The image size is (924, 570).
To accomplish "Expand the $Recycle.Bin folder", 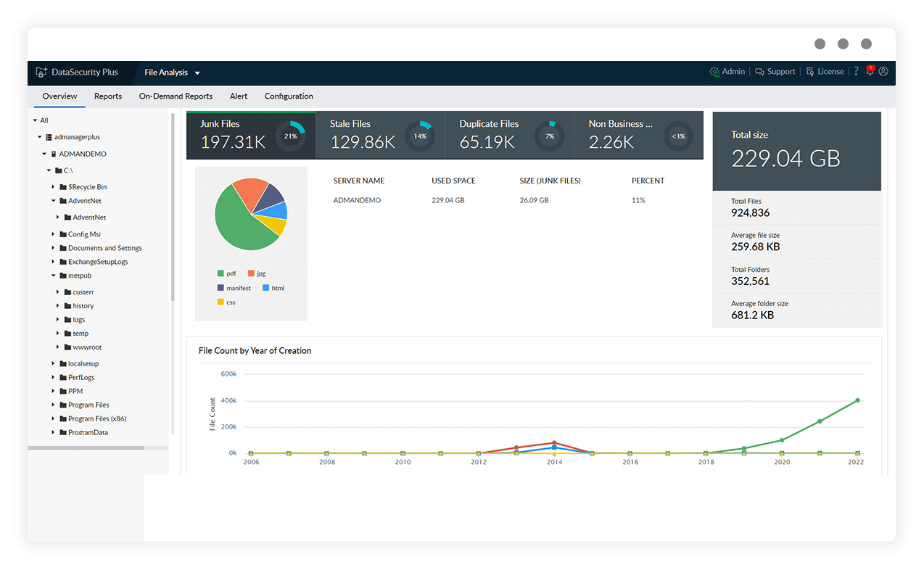I will (x=52, y=186).
